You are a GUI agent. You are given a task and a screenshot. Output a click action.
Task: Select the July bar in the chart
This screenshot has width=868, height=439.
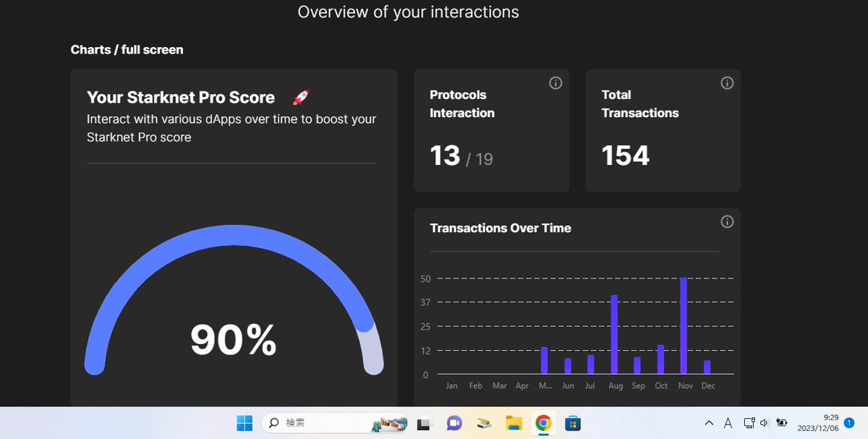590,365
